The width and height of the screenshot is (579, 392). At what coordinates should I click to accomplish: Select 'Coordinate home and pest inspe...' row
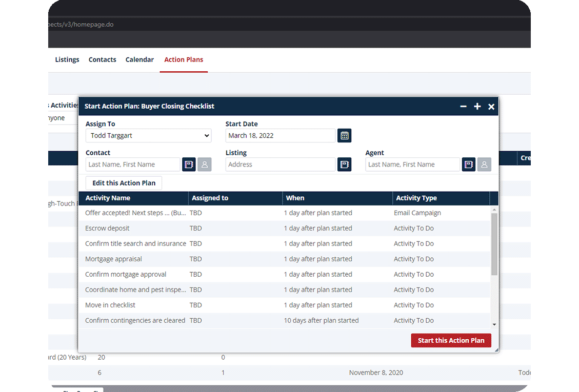click(284, 290)
